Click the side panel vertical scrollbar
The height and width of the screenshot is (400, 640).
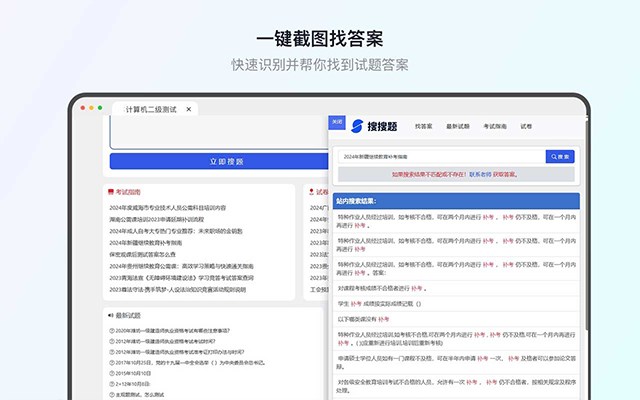587,224
